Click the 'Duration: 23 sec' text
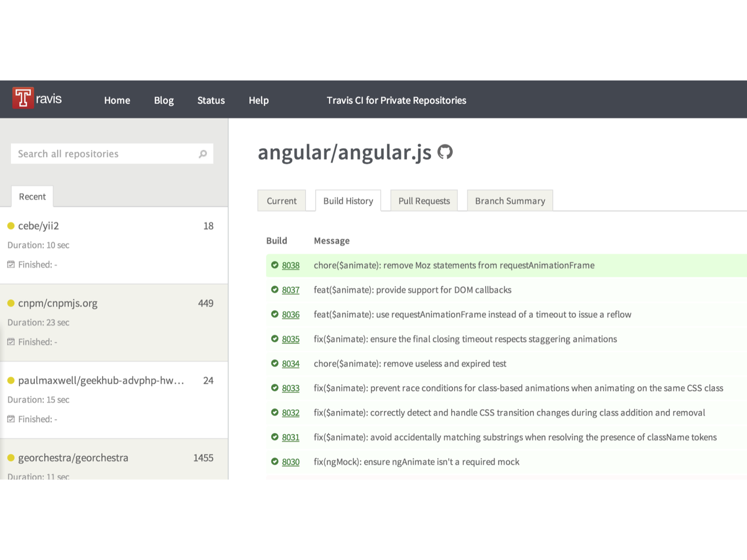747x560 pixels. (38, 322)
